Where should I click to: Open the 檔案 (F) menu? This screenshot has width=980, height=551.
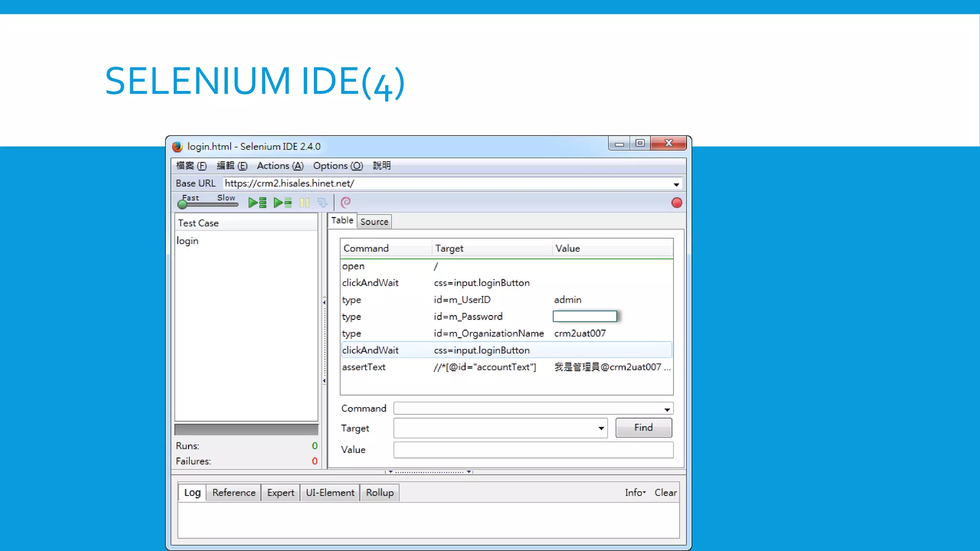191,166
